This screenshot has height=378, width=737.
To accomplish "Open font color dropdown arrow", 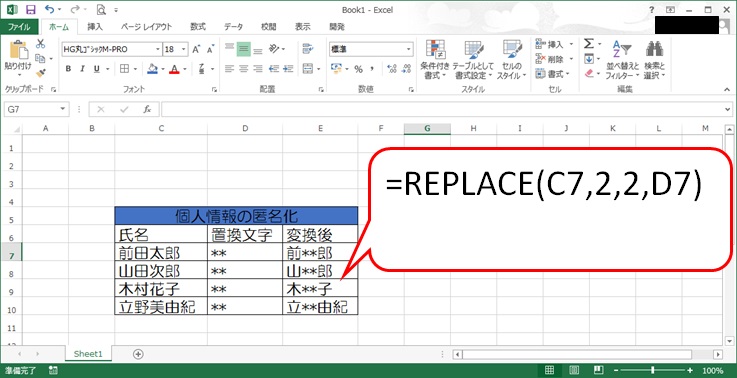I will click(185, 69).
